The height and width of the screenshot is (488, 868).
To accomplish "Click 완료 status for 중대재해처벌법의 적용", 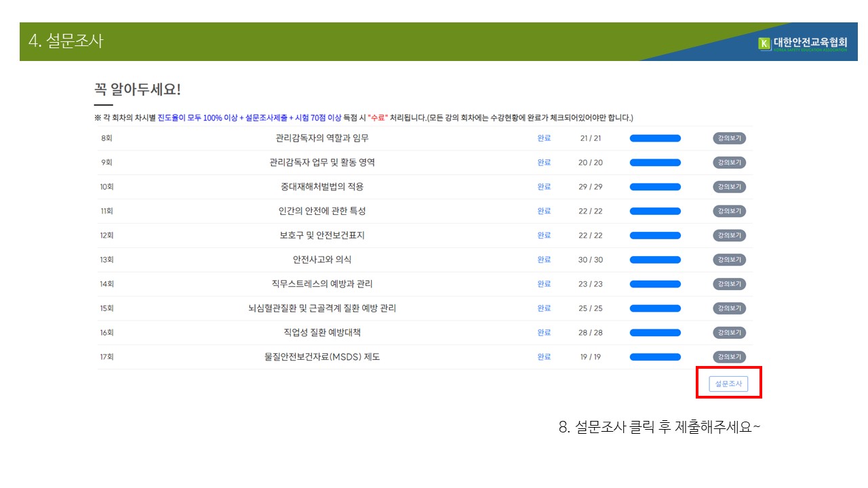I will click(544, 187).
